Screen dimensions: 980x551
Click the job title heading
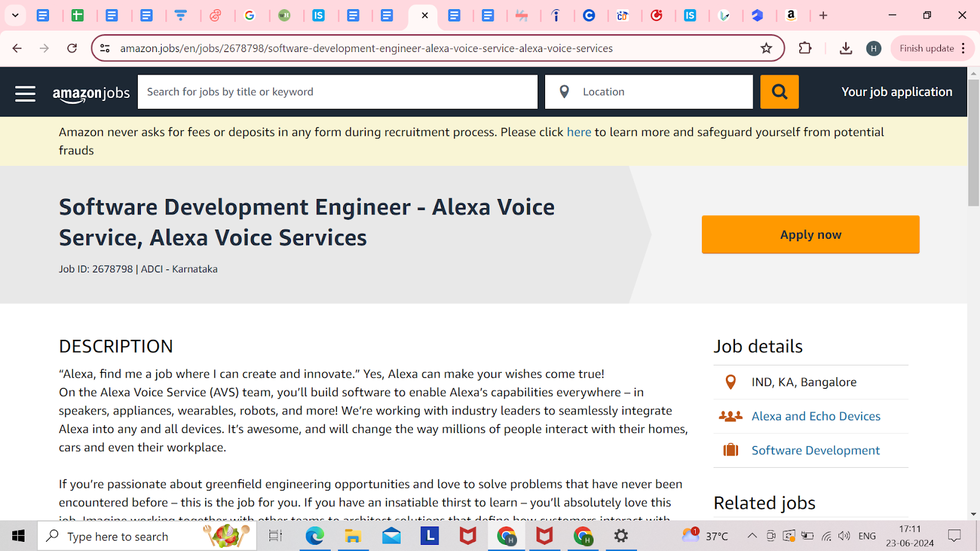pyautogui.click(x=307, y=222)
